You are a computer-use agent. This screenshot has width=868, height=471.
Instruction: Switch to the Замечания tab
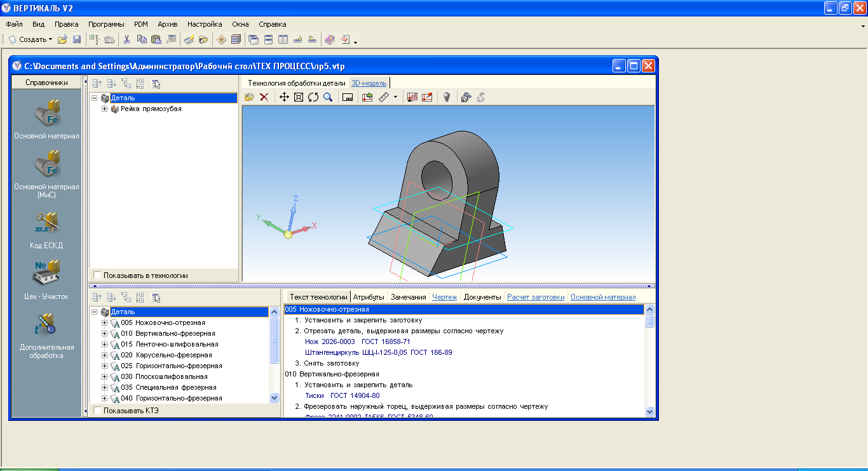click(409, 297)
